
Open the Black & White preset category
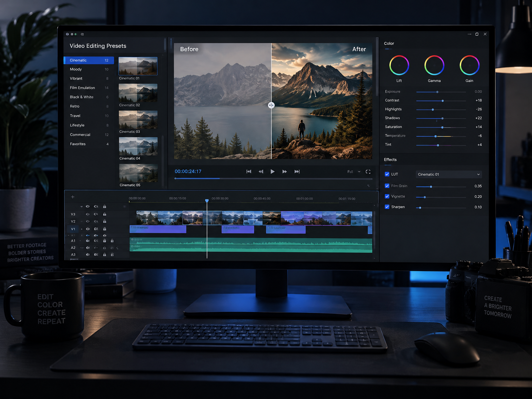tap(89, 97)
